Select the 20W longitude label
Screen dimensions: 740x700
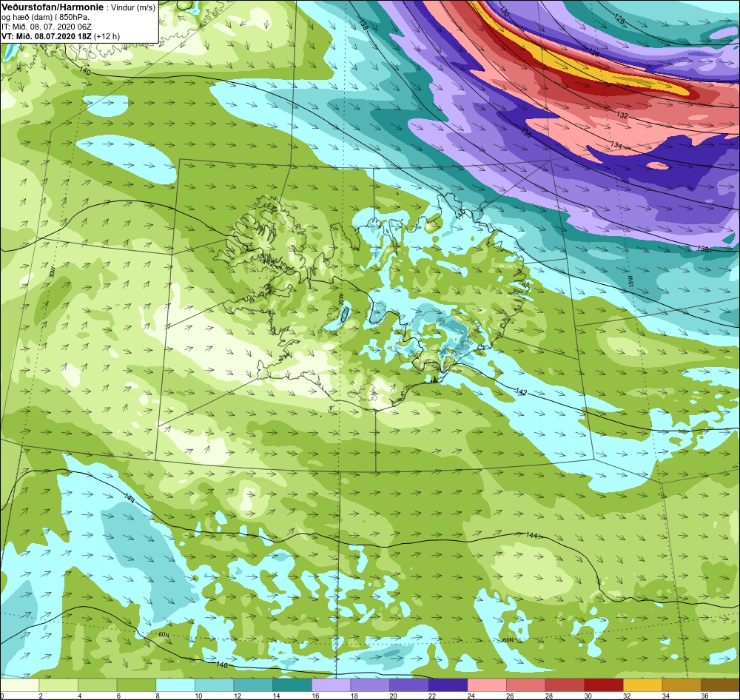340,298
